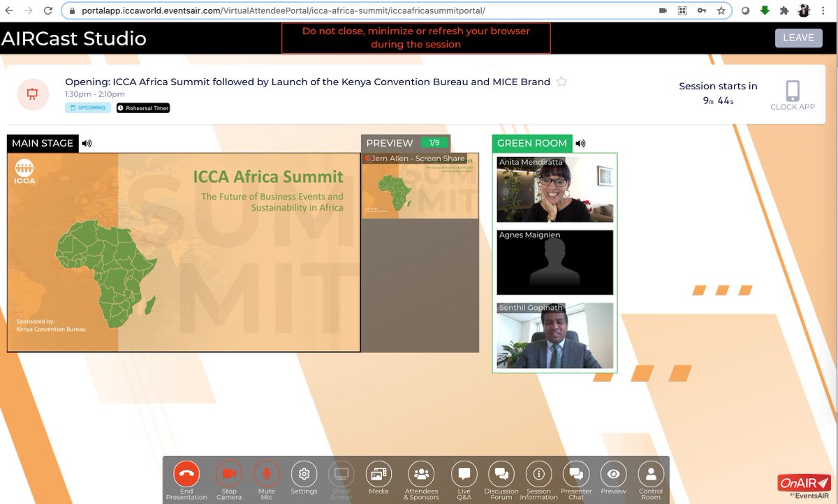Click the Rehearsal Timer badge

tap(143, 108)
